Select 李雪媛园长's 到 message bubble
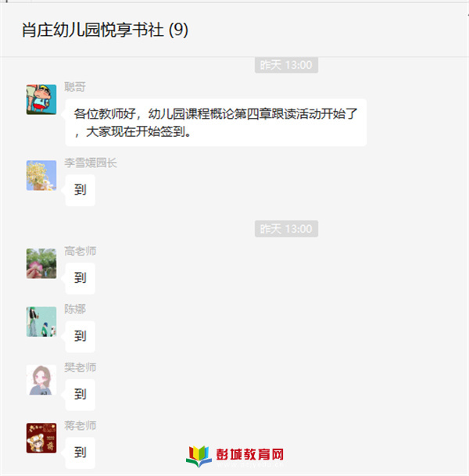 pyautogui.click(x=81, y=191)
